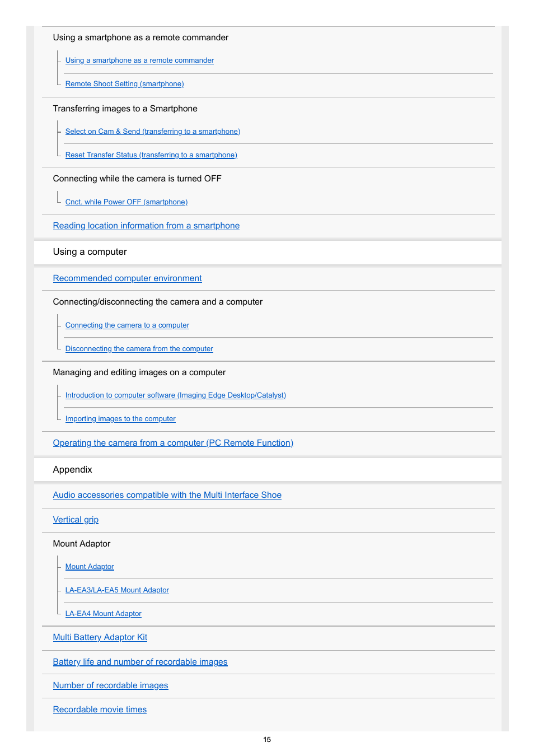The image size is (534, 756).
Task: Click the Vertical grip link
Action: click(x=76, y=520)
